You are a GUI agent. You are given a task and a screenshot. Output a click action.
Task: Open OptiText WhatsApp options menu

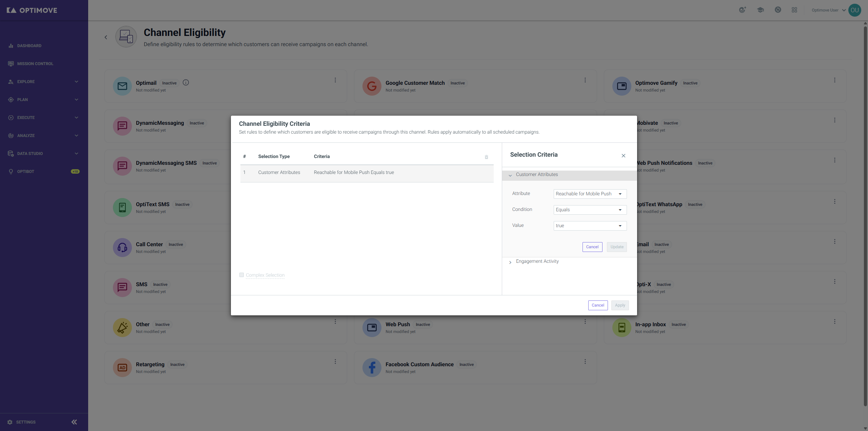pyautogui.click(x=835, y=201)
